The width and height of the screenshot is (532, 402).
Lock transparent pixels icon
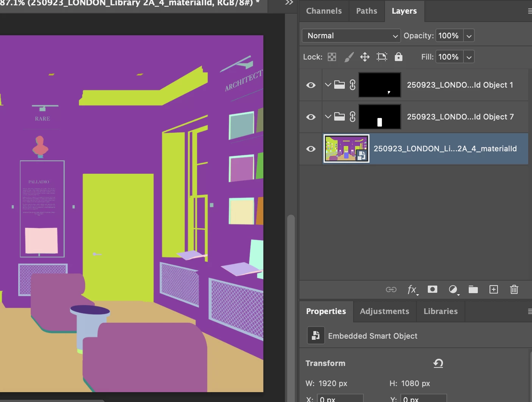coord(332,57)
